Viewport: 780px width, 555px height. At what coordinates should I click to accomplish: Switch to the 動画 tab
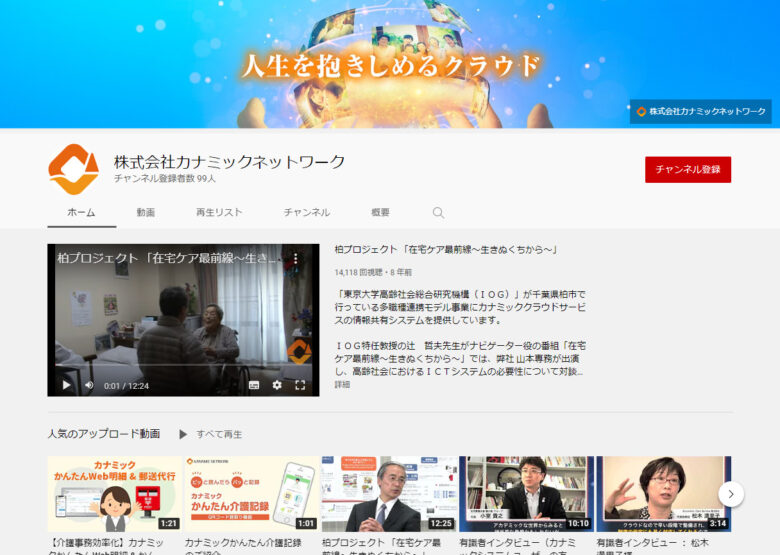(x=146, y=212)
